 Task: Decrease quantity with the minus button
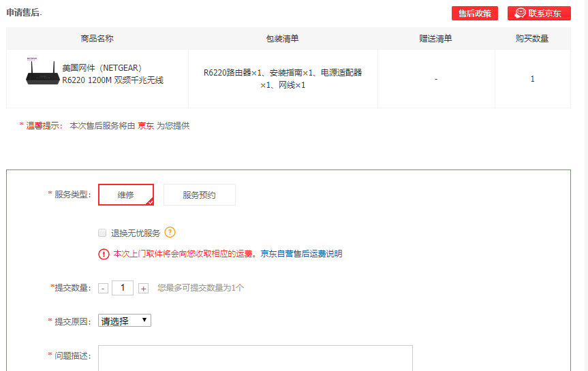103,288
